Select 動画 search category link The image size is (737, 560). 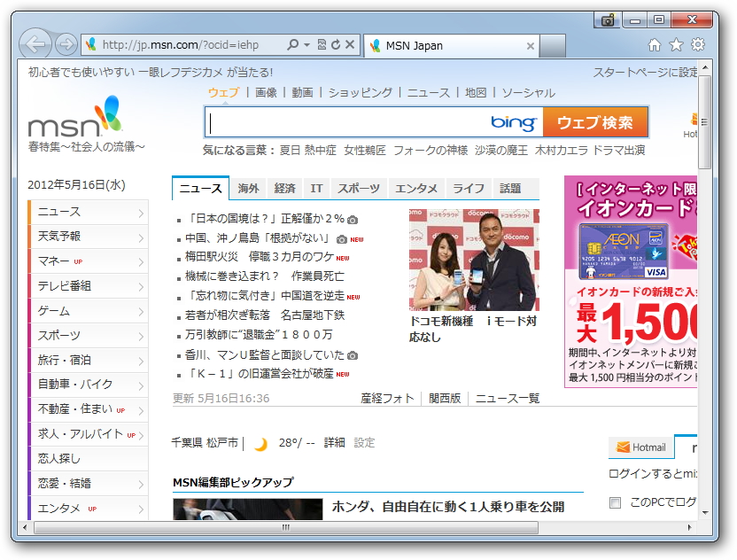pos(302,93)
